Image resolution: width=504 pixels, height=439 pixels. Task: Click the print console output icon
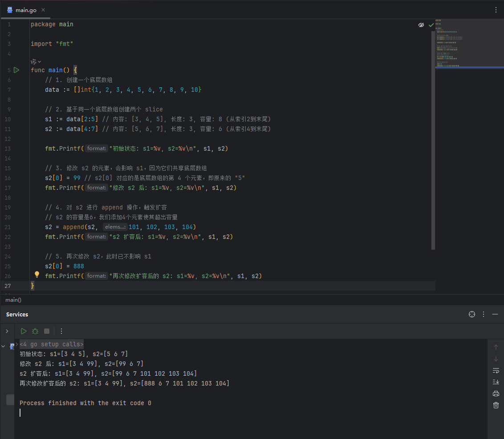pyautogui.click(x=496, y=394)
